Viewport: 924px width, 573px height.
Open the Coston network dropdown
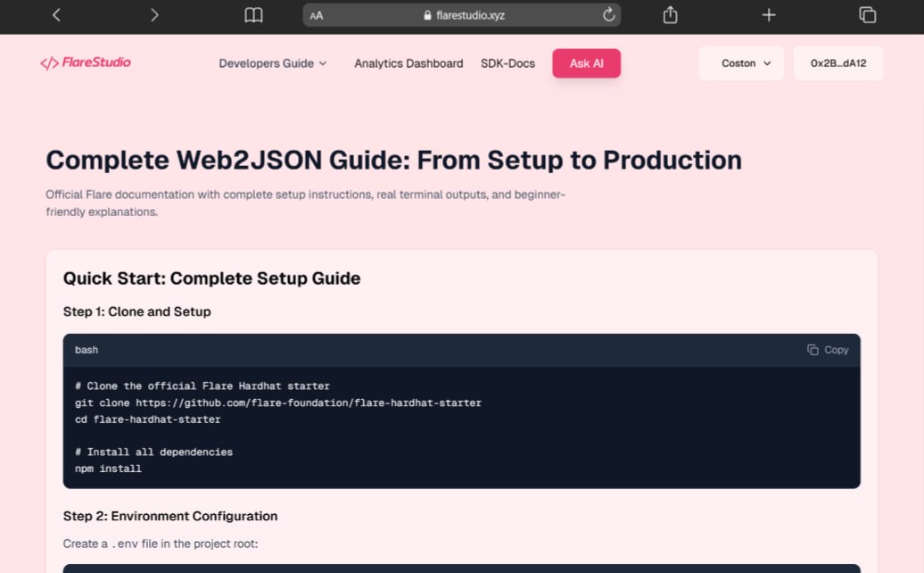741,63
